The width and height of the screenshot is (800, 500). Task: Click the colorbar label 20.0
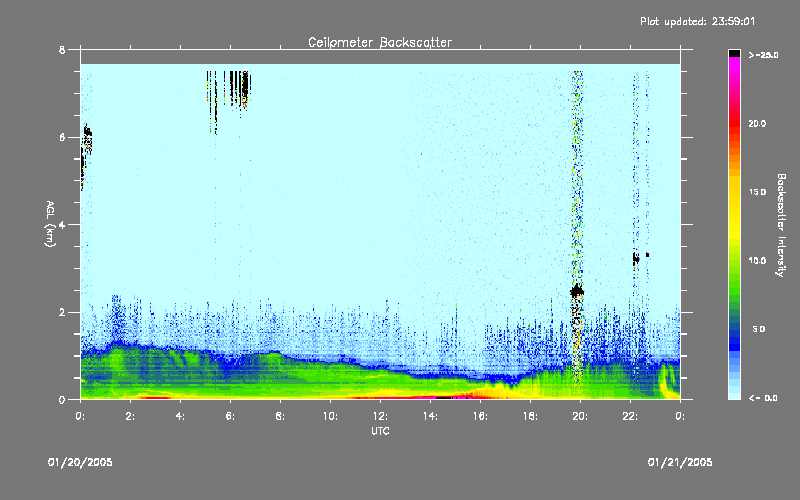click(757, 124)
